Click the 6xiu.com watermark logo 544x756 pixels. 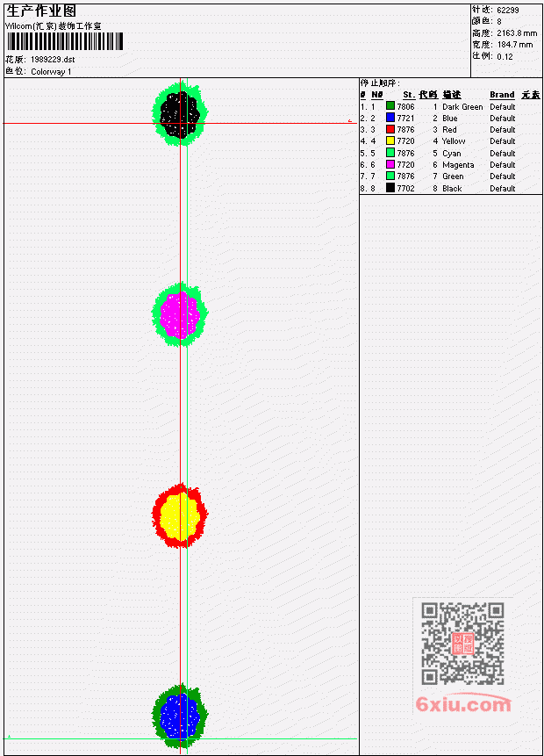463,703
